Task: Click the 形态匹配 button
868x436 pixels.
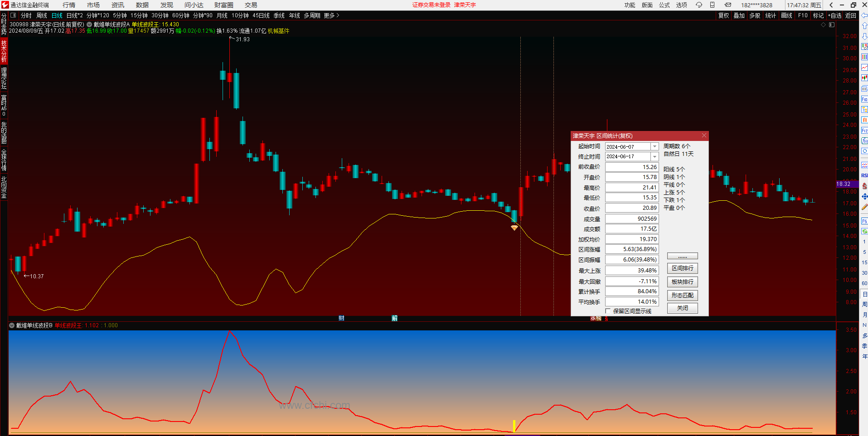Action: pos(683,296)
